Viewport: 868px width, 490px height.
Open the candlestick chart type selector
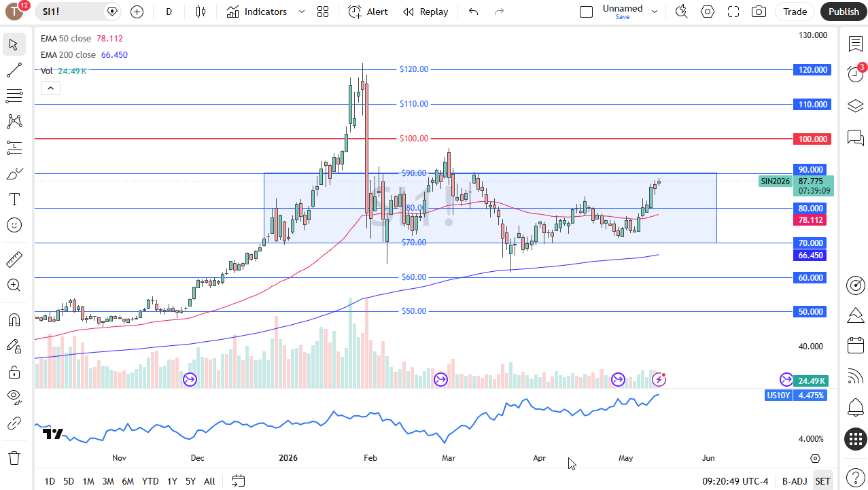tap(200, 12)
